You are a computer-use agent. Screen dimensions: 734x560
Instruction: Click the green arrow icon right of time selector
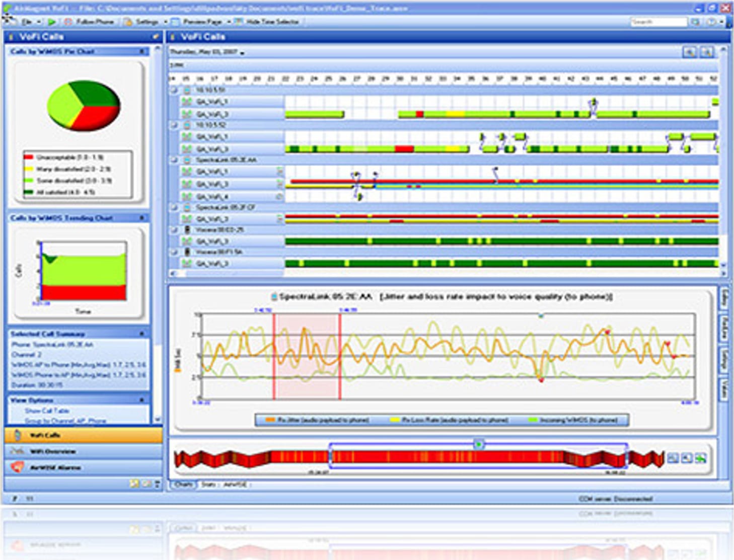click(701, 458)
